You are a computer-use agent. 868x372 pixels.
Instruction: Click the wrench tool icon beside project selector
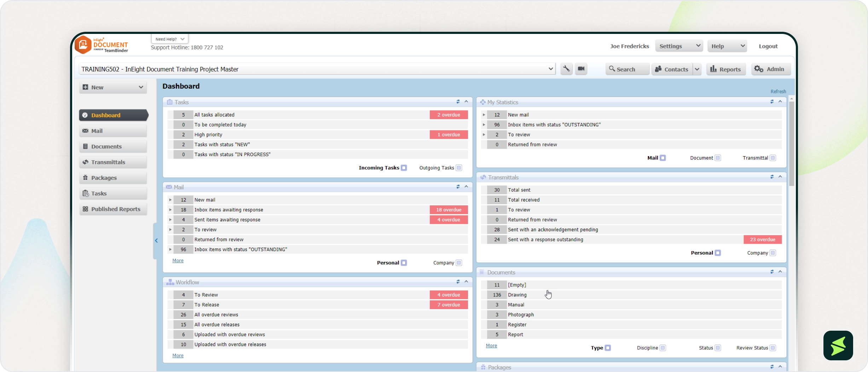566,69
